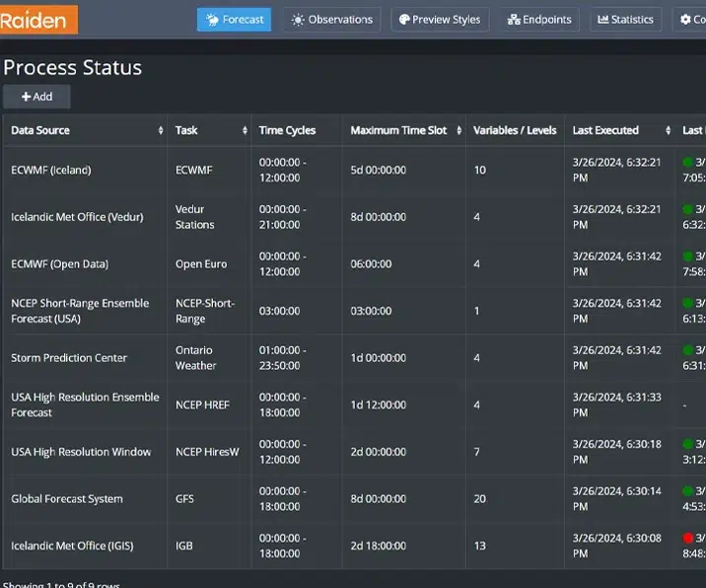Click the Raiden logo

(x=38, y=20)
